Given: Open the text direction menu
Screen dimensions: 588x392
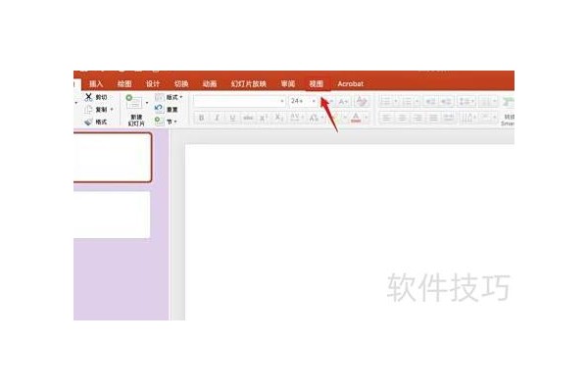Looking at the screenshot, I should point(468,119).
